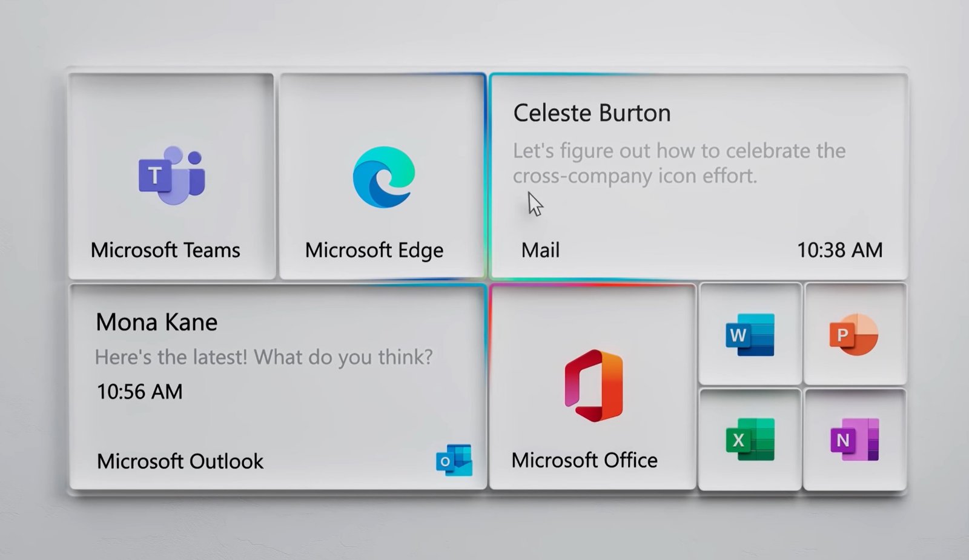Click the Mail label in the mail tile

point(540,250)
